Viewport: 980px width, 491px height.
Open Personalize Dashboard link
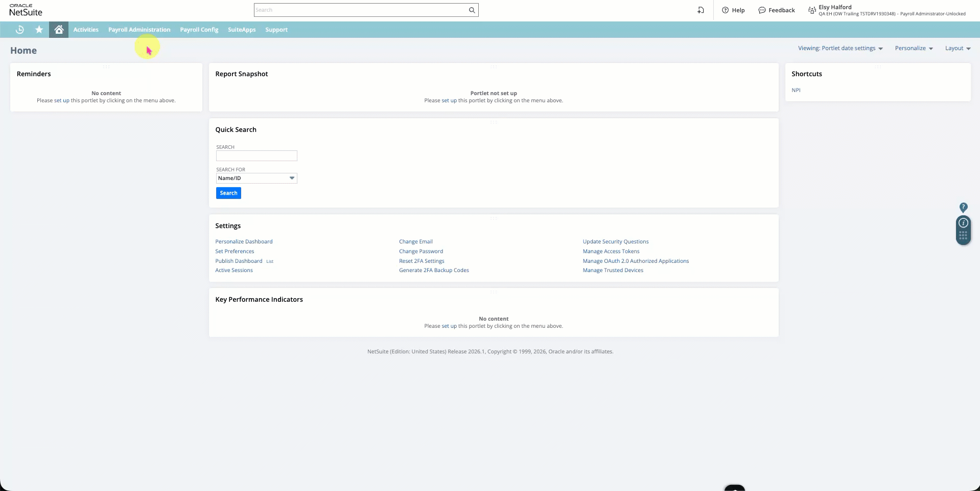tap(244, 241)
